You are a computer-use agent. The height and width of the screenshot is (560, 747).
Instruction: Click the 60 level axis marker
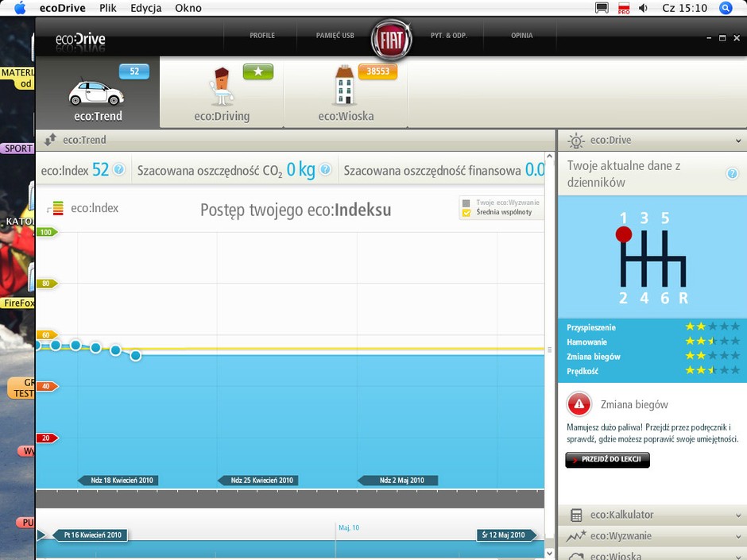coord(47,334)
